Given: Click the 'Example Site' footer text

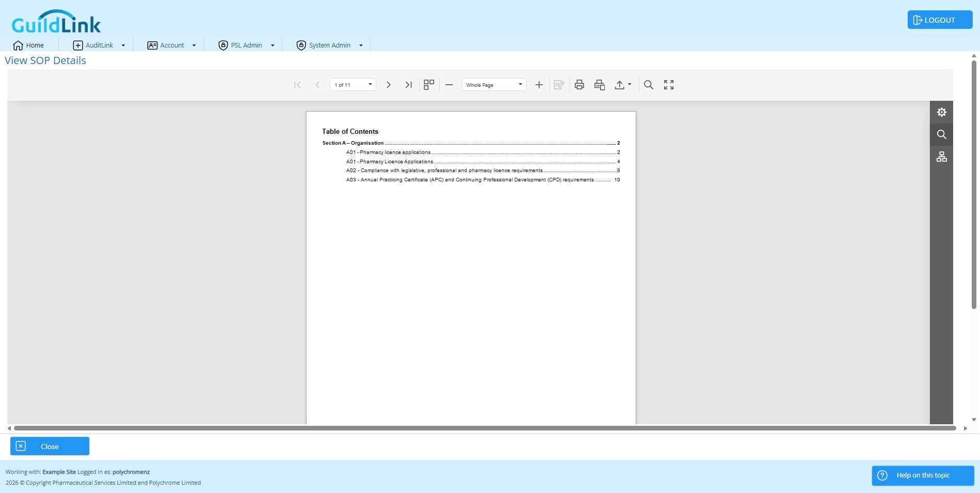Looking at the screenshot, I should pyautogui.click(x=59, y=472).
